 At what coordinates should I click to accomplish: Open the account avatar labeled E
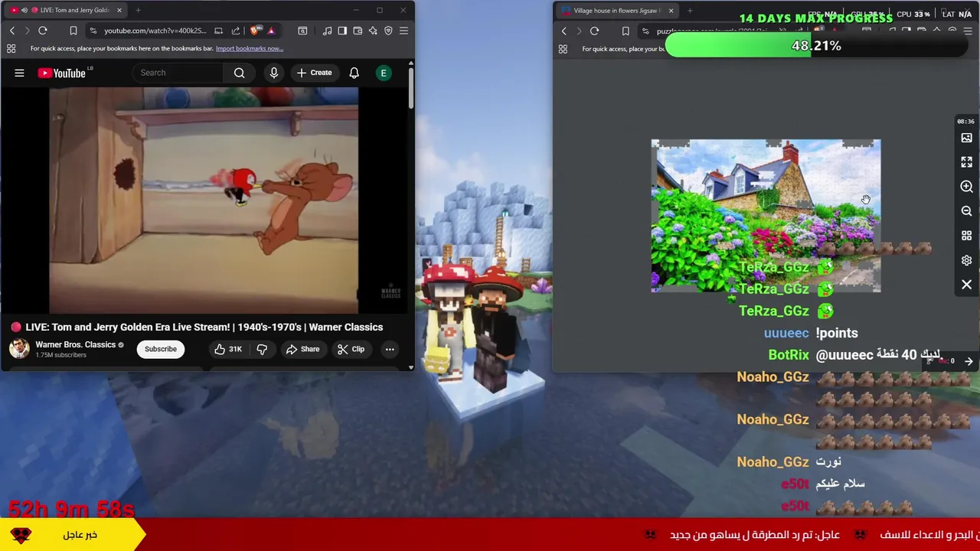pyautogui.click(x=384, y=73)
